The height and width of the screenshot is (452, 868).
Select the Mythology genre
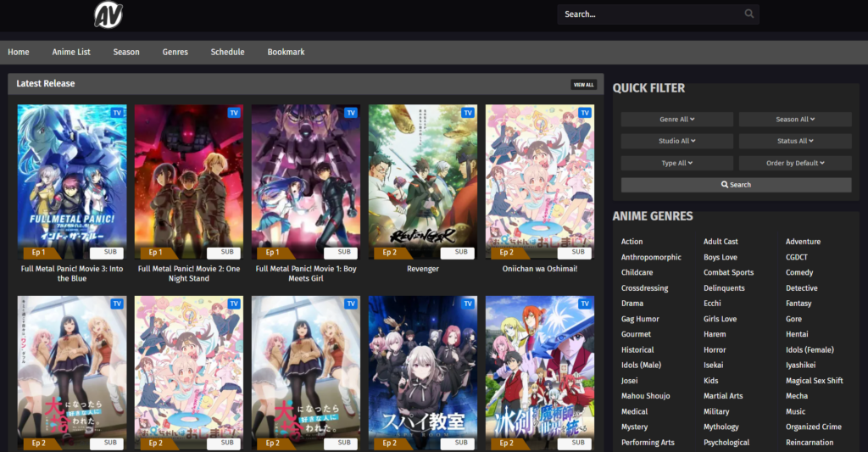(x=721, y=427)
